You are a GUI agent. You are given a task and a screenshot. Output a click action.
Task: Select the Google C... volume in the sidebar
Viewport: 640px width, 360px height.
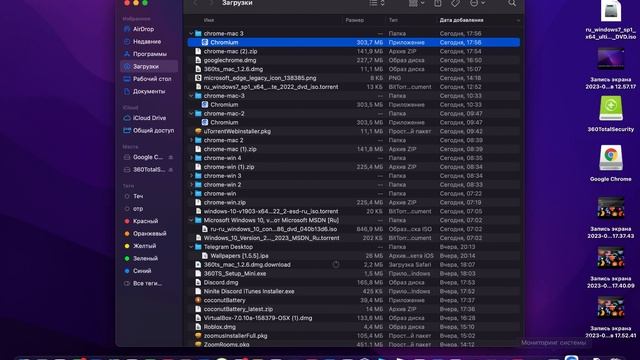point(148,157)
